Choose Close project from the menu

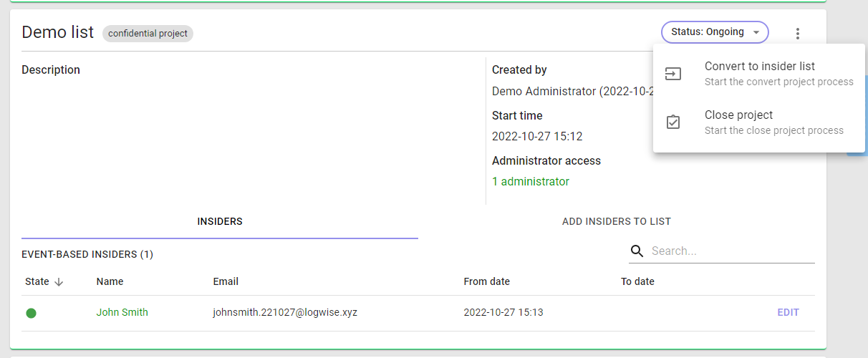(761, 122)
